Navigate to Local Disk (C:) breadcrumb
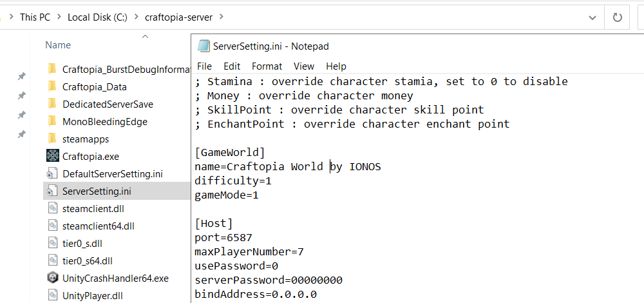The height and width of the screenshot is (303, 644). point(97,17)
